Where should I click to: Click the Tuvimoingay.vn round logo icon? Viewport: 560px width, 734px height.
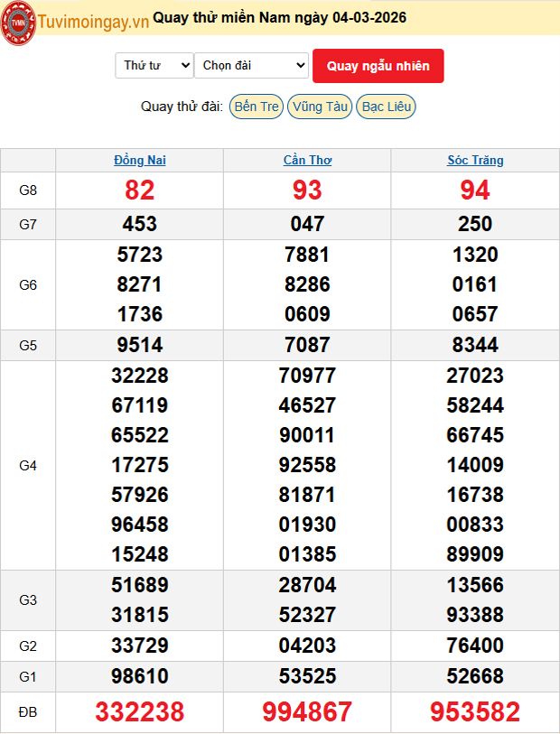click(x=18, y=23)
